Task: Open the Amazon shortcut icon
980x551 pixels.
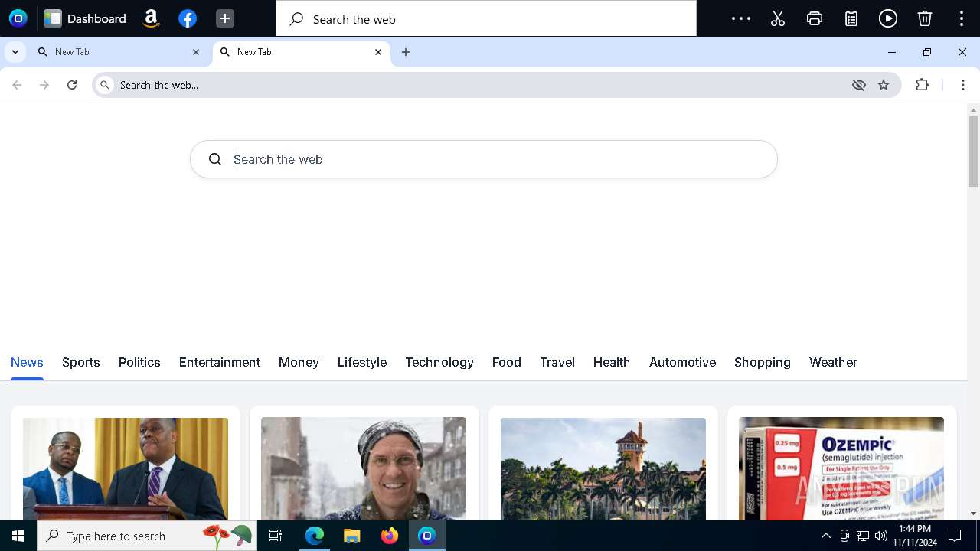Action: pos(151,18)
